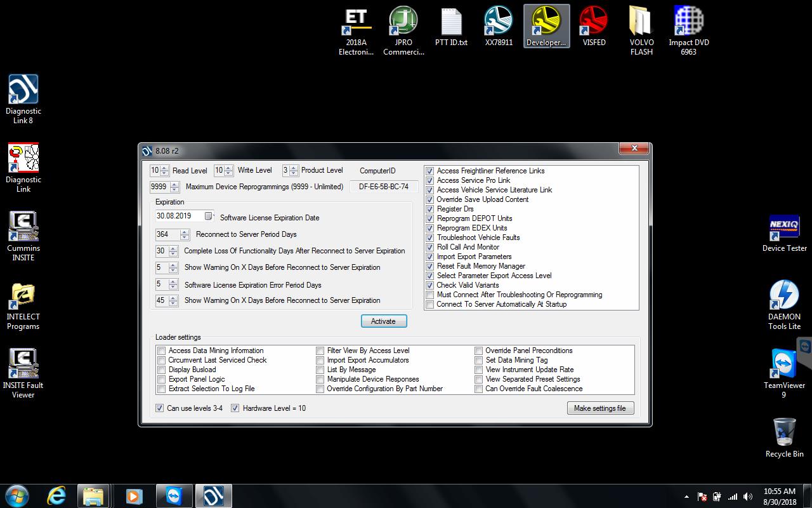This screenshot has height=508, width=812.
Task: Open the 2018A Electronic ET desktop shortcut
Action: tap(356, 31)
